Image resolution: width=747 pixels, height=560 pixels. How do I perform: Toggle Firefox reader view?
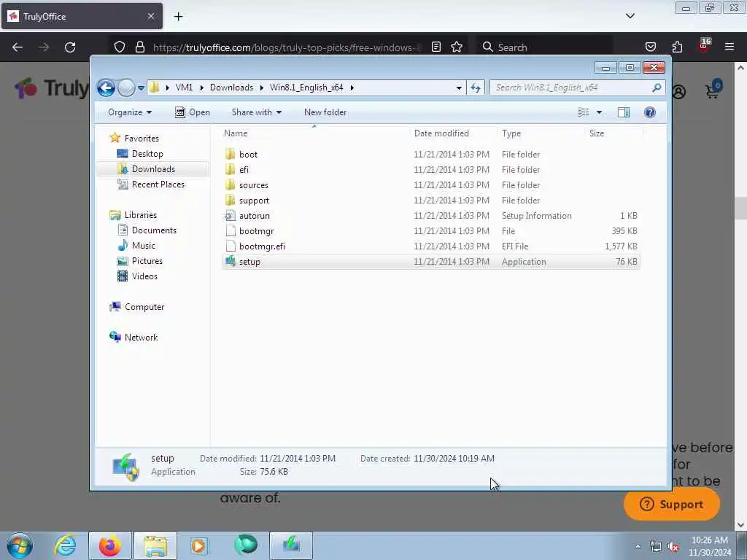click(436, 47)
